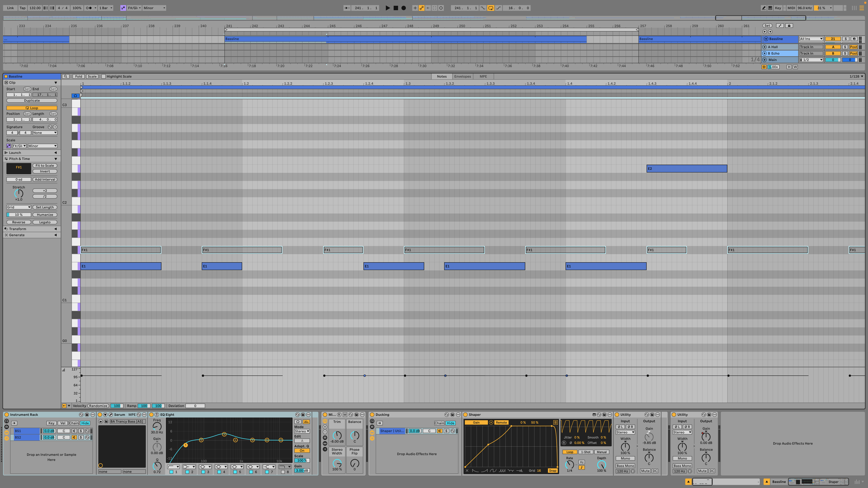The height and width of the screenshot is (488, 868).
Task: Enable the Highlight Scale checkbox
Action: click(104, 76)
